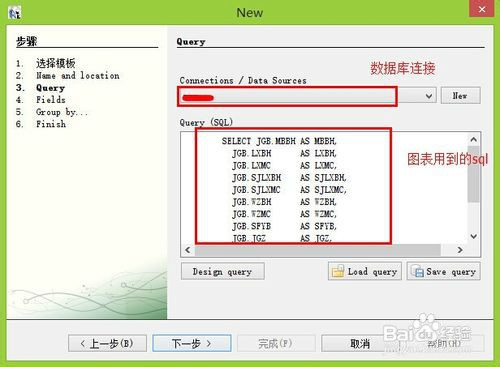Click step 'Finish' in the list
Screen dimensions: 500x367
[51, 124]
